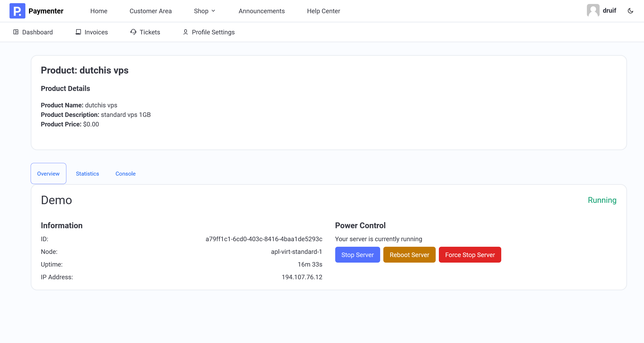Click the Dashboard grid icon
Viewport: 644px width, 343px height.
pyautogui.click(x=16, y=32)
